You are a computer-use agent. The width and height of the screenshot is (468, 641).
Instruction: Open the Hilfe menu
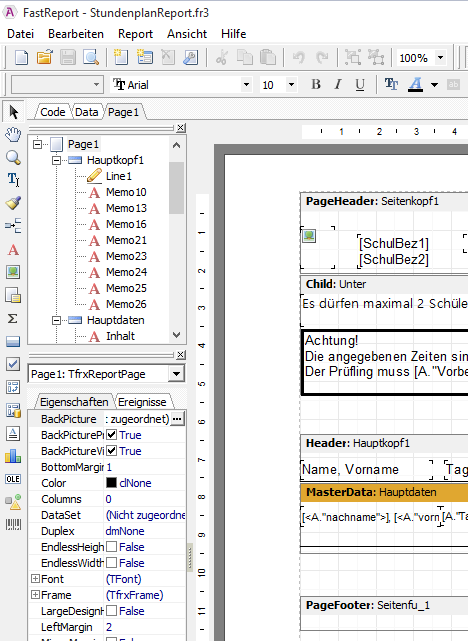(x=233, y=34)
